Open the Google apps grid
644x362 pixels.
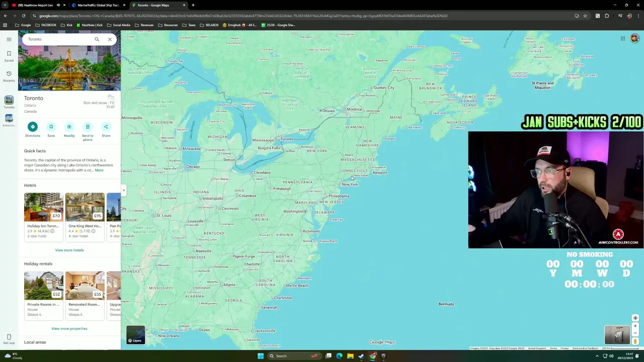[622, 39]
